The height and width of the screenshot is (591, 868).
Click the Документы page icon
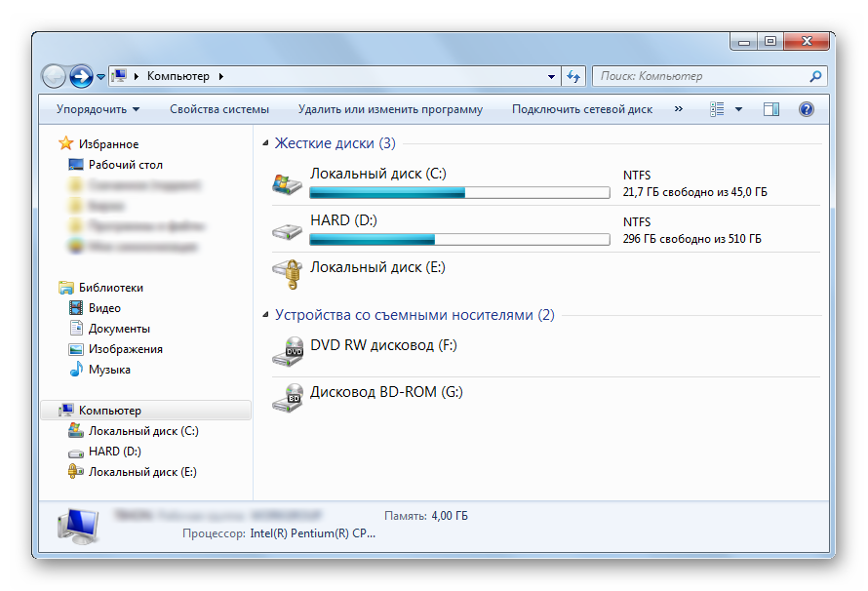(x=76, y=328)
